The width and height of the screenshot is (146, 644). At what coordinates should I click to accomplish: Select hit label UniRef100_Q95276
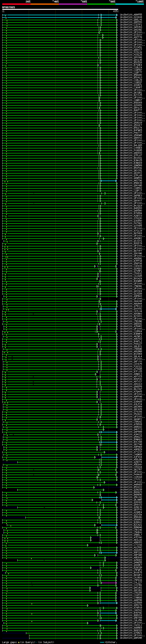131,605
